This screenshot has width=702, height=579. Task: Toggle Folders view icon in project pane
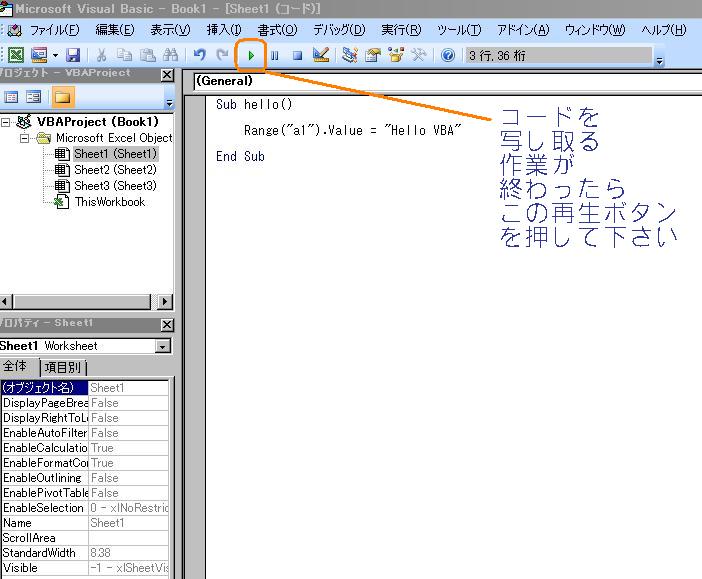pyautogui.click(x=63, y=97)
